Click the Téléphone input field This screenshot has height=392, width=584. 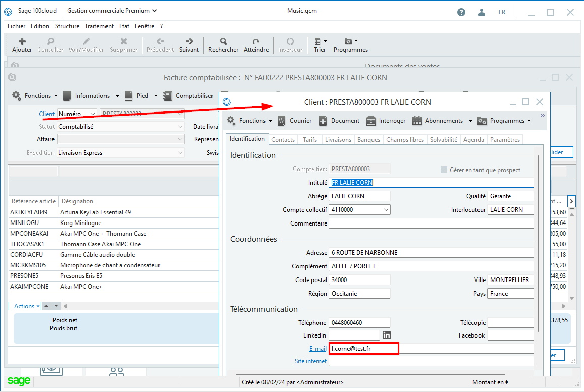[x=359, y=322]
